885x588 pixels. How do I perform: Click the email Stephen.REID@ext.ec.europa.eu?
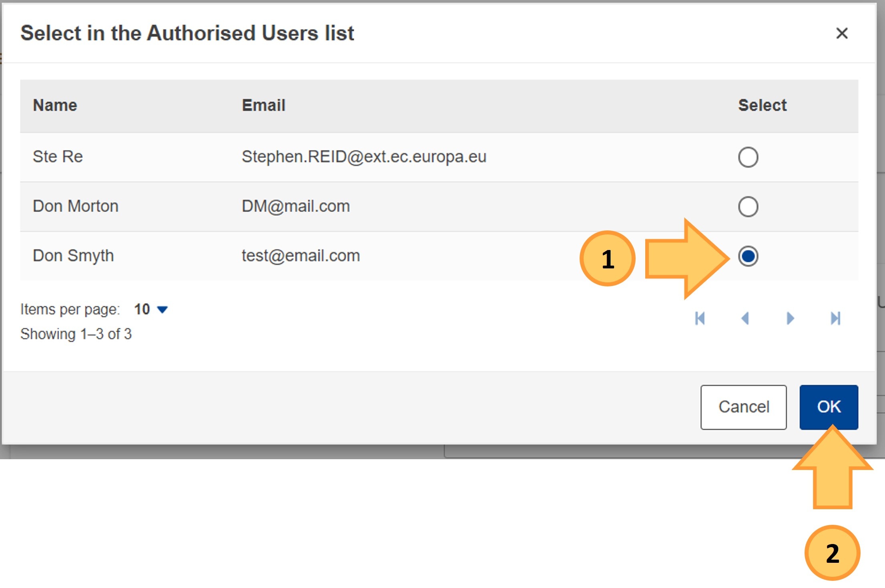[x=364, y=156]
